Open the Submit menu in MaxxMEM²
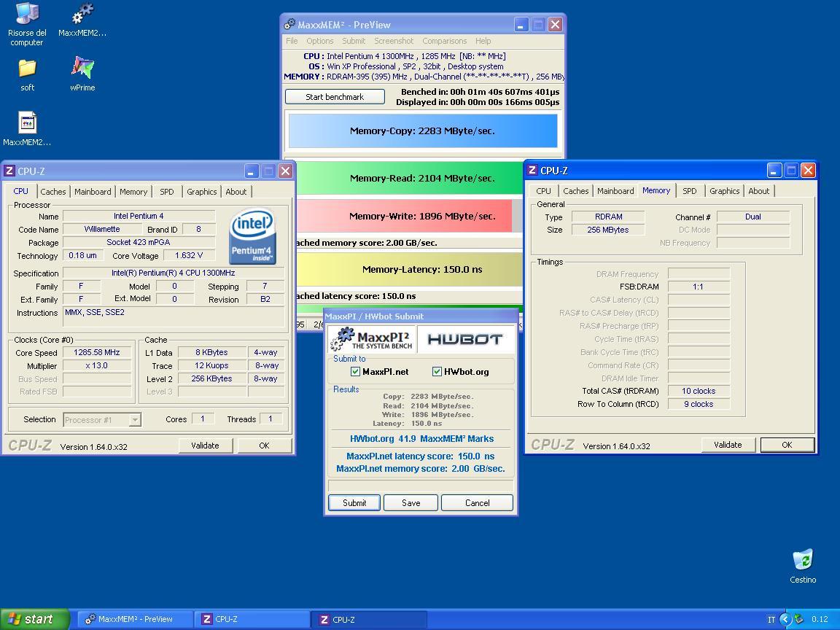The height and width of the screenshot is (630, 840). (354, 41)
